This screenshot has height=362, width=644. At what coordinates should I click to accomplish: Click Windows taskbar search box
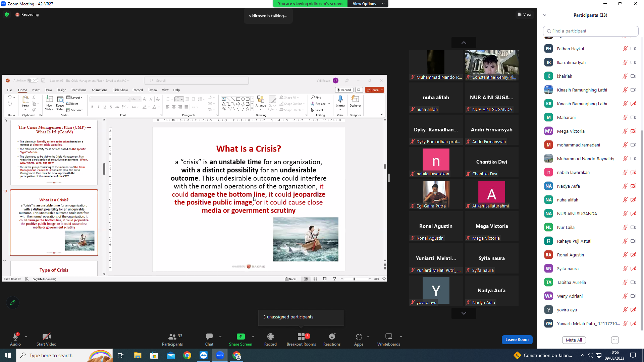tap(64, 355)
